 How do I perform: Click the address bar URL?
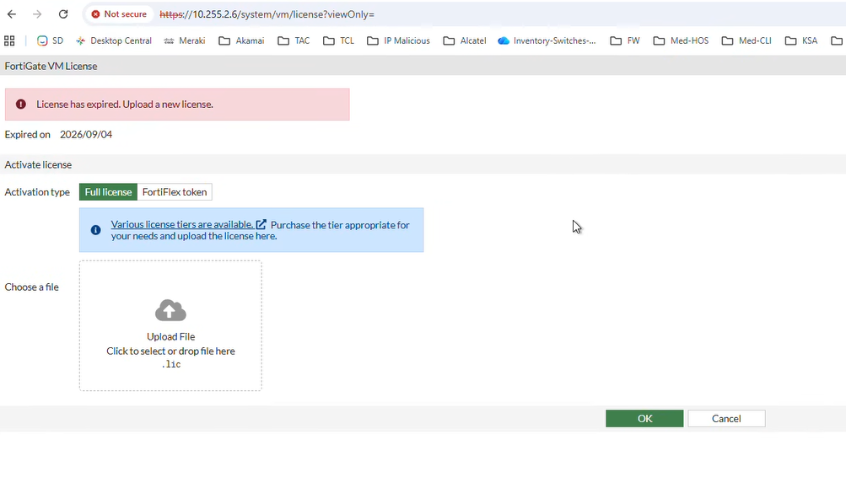point(267,14)
